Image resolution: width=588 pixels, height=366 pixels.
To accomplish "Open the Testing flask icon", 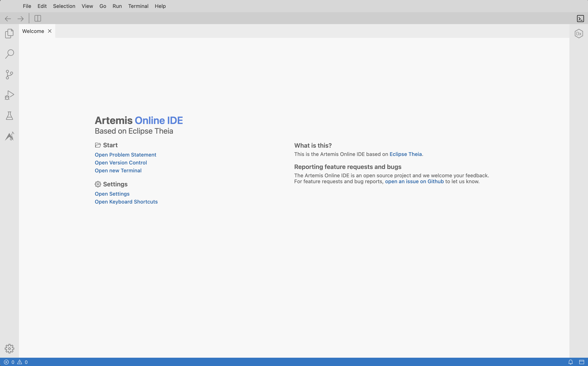I will tap(9, 116).
